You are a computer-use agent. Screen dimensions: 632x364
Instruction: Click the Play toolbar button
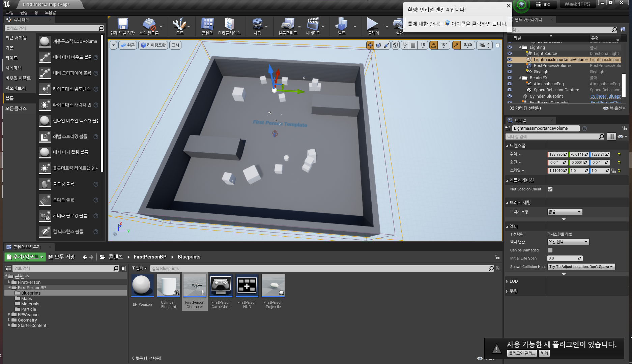click(373, 26)
